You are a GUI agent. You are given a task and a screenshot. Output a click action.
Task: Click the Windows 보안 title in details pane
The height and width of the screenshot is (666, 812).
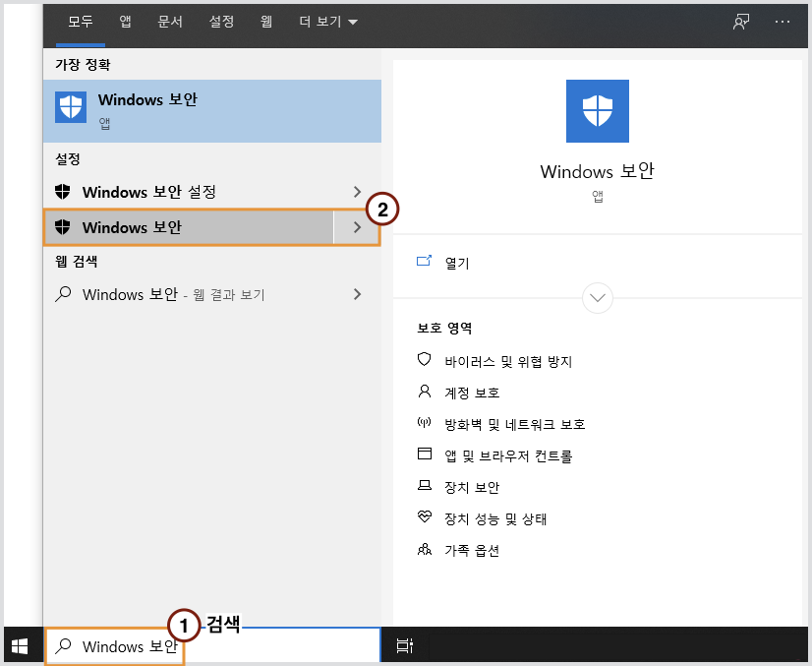pos(597,171)
